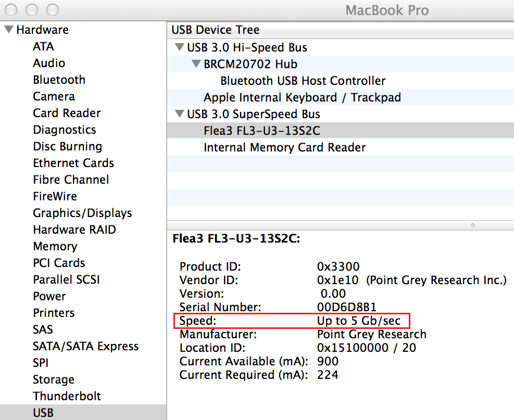Click the pane divider resize handle dot
The height and width of the screenshot is (420, 514).
[472, 225]
